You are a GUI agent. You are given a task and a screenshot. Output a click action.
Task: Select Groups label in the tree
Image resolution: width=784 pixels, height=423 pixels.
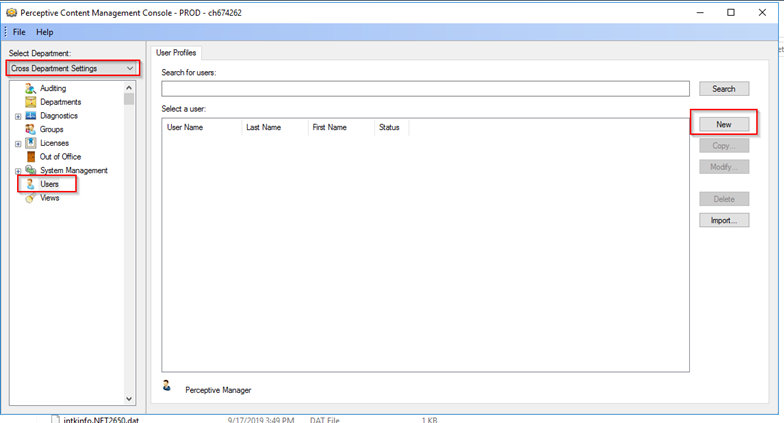[52, 129]
